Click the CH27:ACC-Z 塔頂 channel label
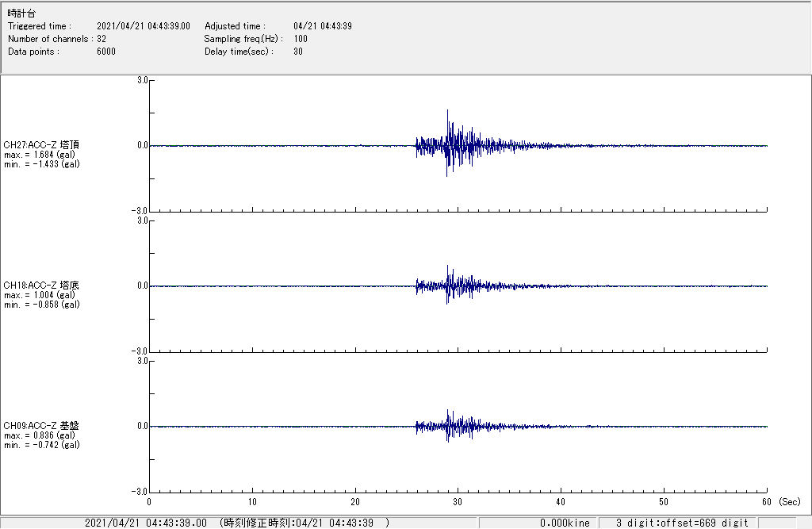The height and width of the screenshot is (529, 812). [x=41, y=144]
